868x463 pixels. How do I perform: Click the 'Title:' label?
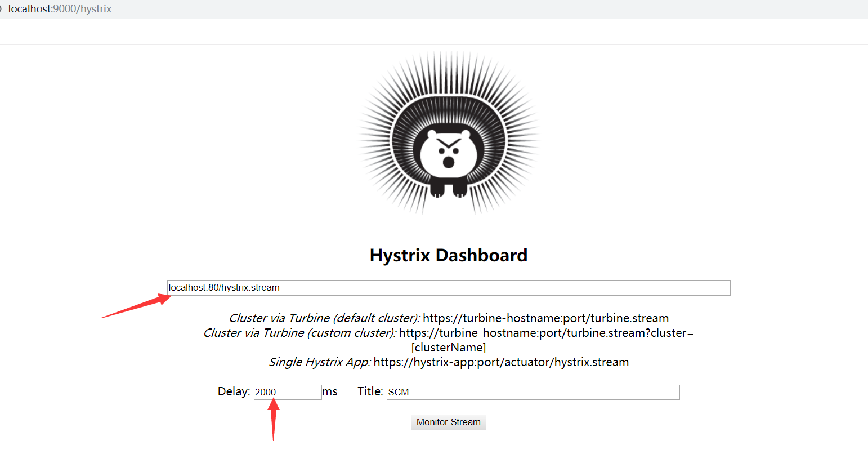370,391
